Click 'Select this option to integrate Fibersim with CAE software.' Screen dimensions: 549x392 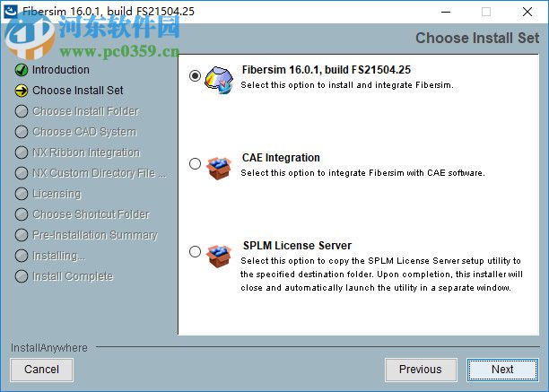362,173
